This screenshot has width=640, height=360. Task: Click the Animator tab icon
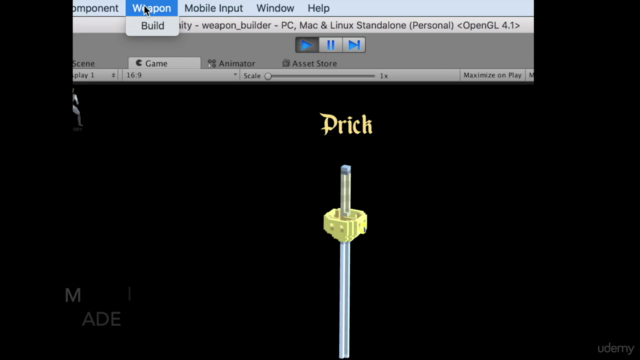(x=211, y=63)
